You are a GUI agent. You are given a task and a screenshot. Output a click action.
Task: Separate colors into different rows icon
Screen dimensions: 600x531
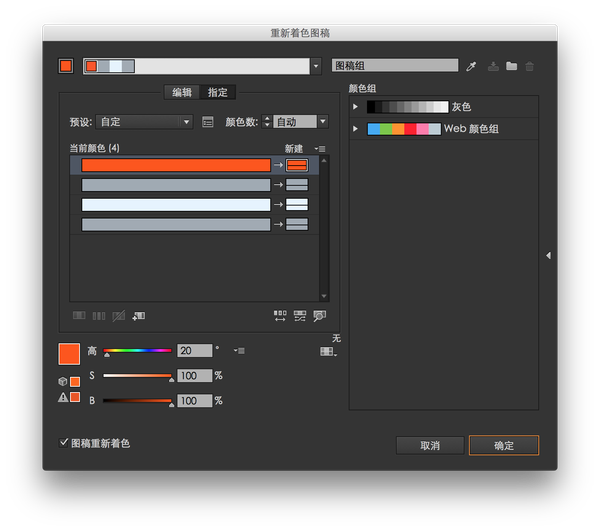click(x=99, y=316)
